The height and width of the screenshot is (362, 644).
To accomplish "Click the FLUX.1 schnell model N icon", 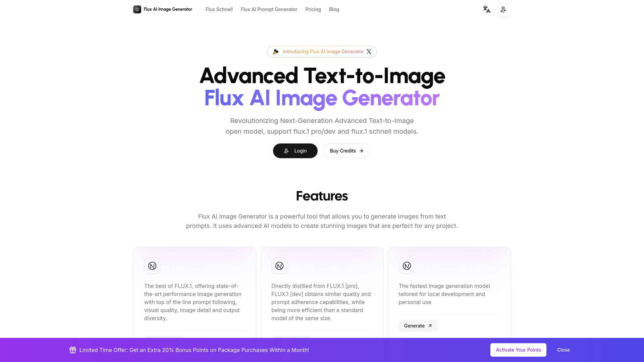I will [x=407, y=266].
